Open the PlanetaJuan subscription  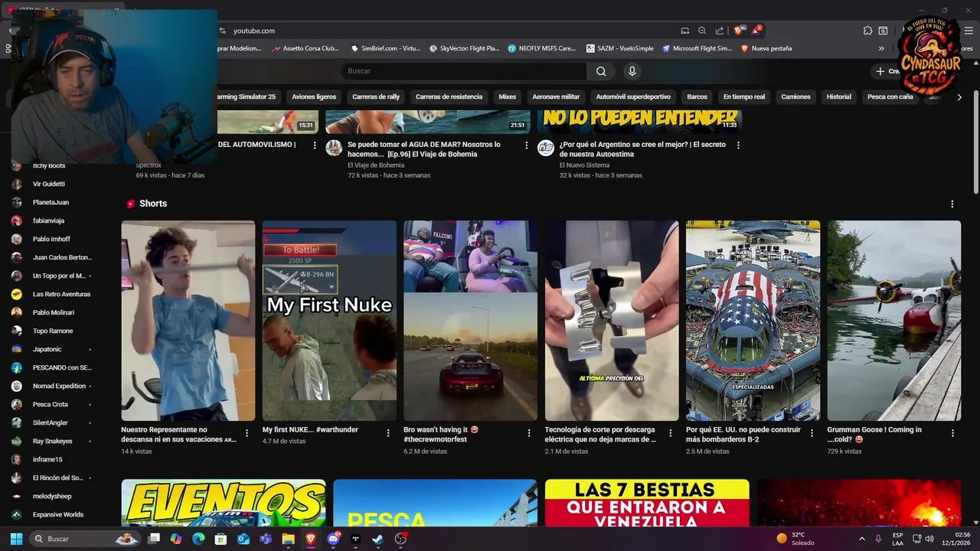click(x=51, y=202)
